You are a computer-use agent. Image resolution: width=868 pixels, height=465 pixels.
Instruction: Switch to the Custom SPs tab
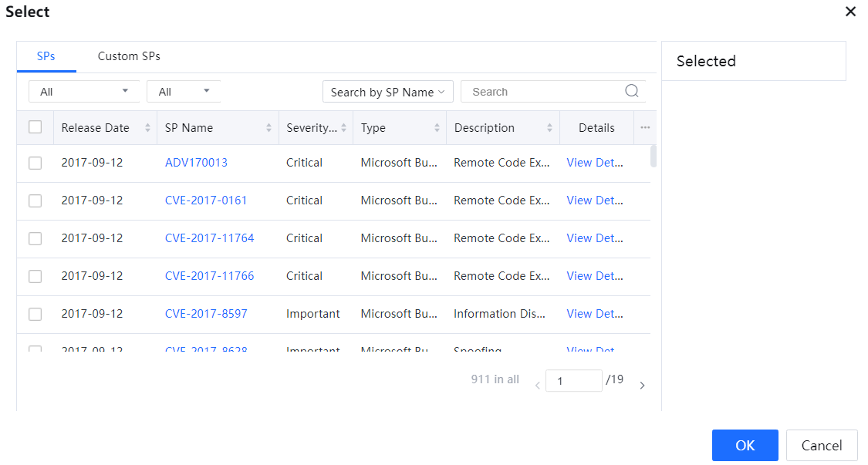pyautogui.click(x=129, y=56)
